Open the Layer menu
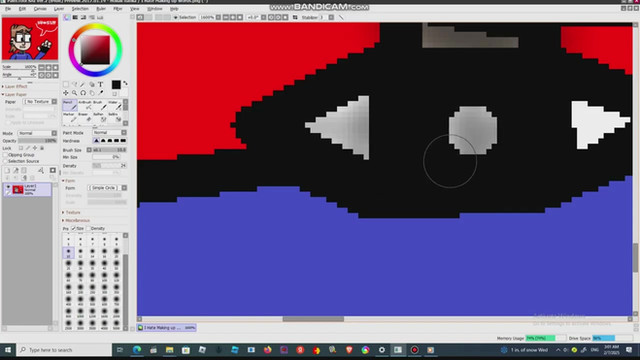Image resolution: width=640 pixels, height=360 pixels. (x=59, y=9)
